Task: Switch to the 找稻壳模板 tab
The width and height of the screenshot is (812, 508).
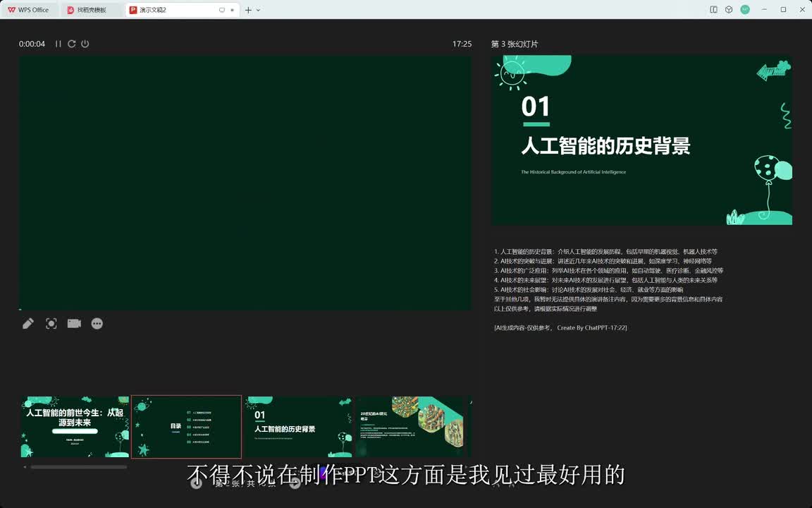Action: [x=91, y=10]
